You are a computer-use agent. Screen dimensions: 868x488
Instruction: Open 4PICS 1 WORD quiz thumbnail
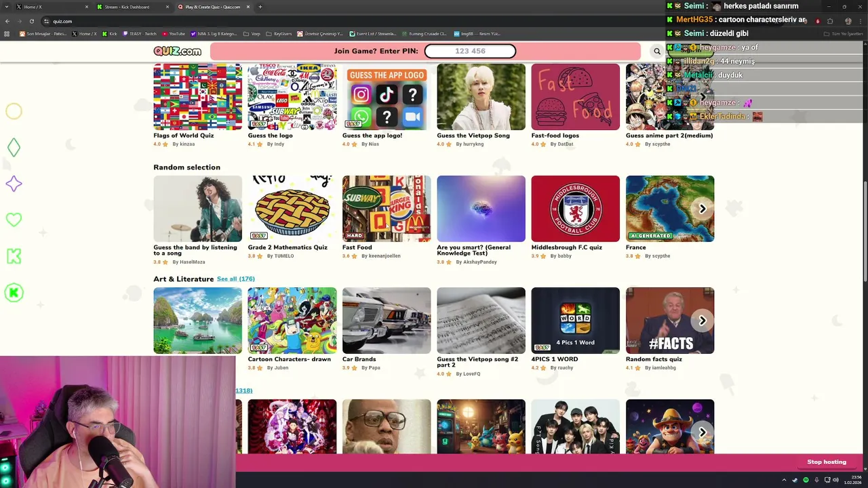[575, 321]
